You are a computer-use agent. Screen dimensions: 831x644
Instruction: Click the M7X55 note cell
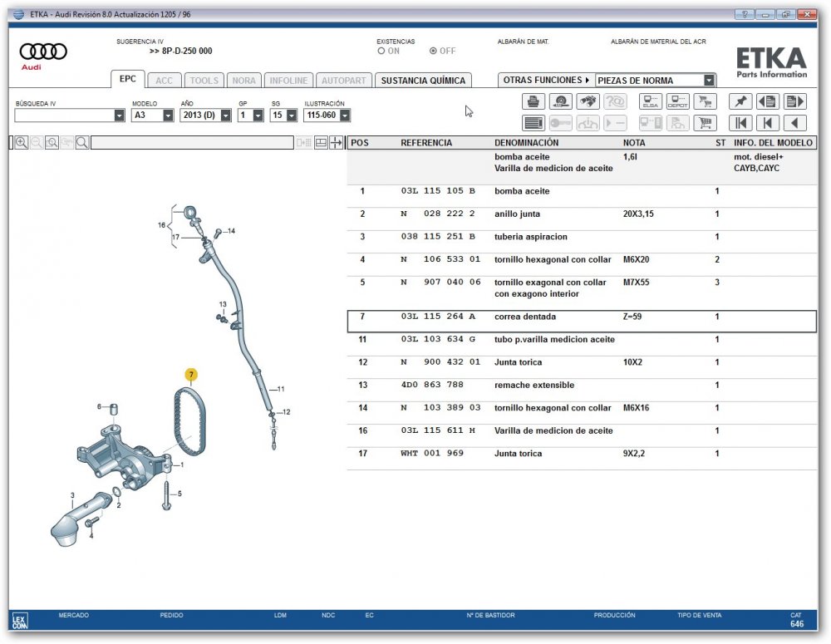(x=636, y=282)
